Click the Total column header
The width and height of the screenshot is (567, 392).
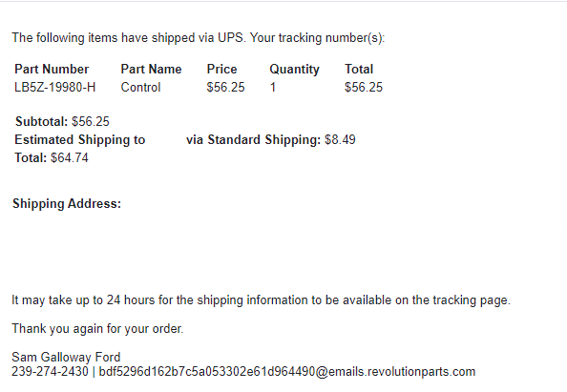tap(359, 69)
